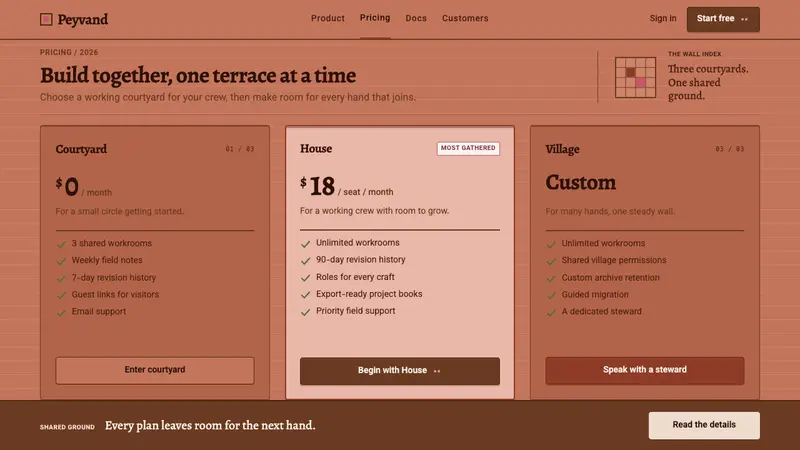Open the Docs nav item
The height and width of the screenshot is (450, 800).
pyautogui.click(x=416, y=18)
